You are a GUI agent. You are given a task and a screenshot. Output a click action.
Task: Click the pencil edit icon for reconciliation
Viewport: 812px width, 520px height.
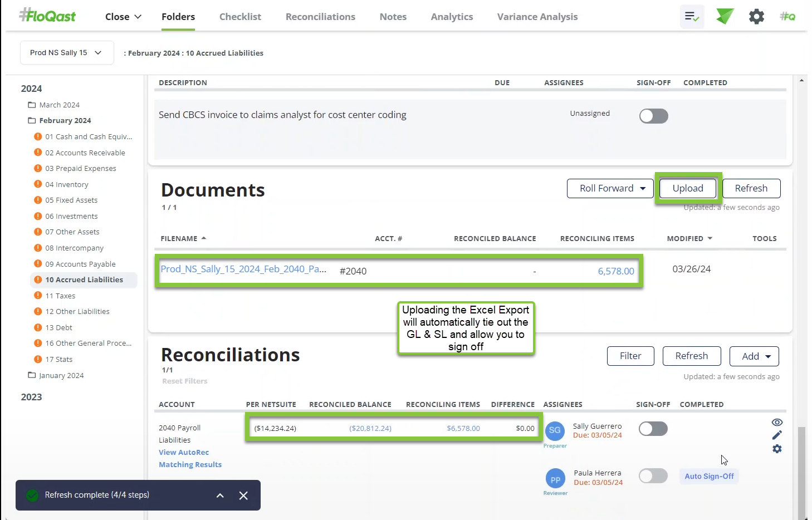pyautogui.click(x=777, y=435)
